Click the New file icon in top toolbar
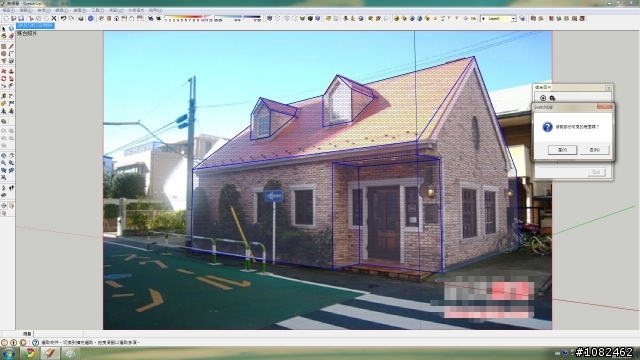Viewport: 640px width, 360px height. [x=6, y=18]
